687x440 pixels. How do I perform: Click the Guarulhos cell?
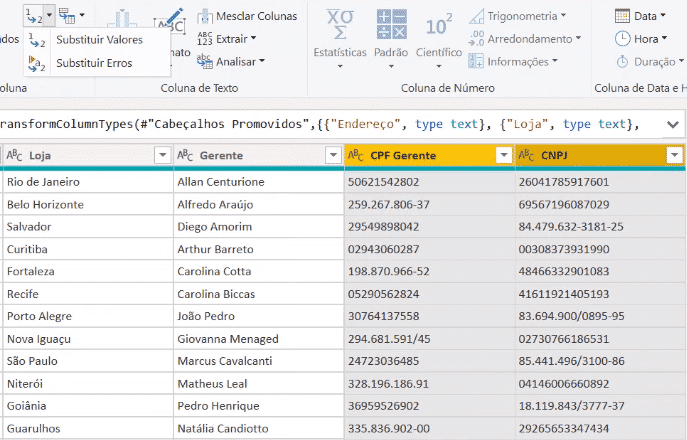point(88,429)
